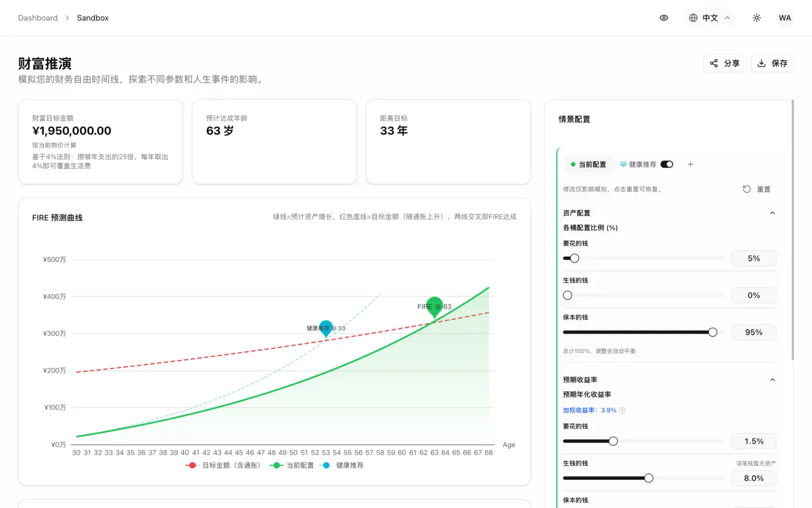This screenshot has width=812, height=508.
Task: Collapse the 资产配置 section
Action: pos(772,213)
